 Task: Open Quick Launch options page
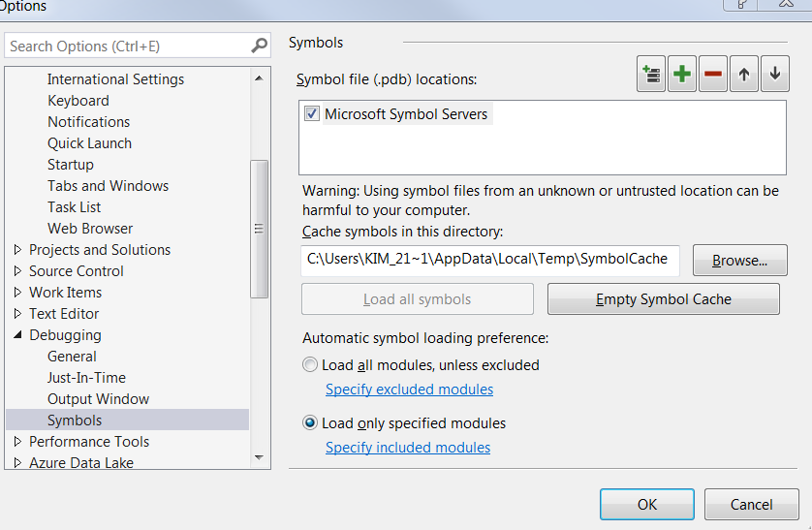(89, 142)
